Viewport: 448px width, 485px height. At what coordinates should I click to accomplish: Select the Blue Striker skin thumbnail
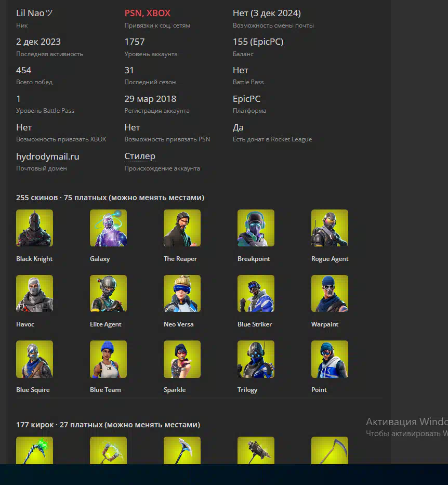(x=256, y=294)
